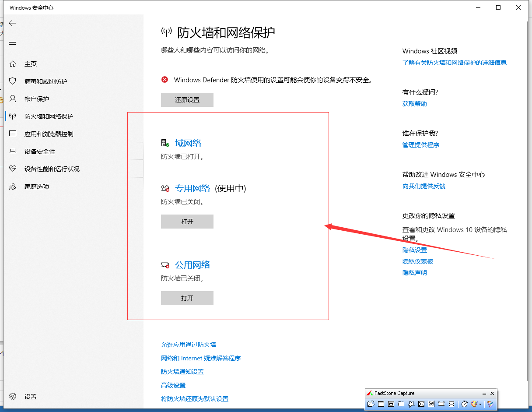
Task: Open 防火墙通知设置 link
Action: [x=182, y=372]
